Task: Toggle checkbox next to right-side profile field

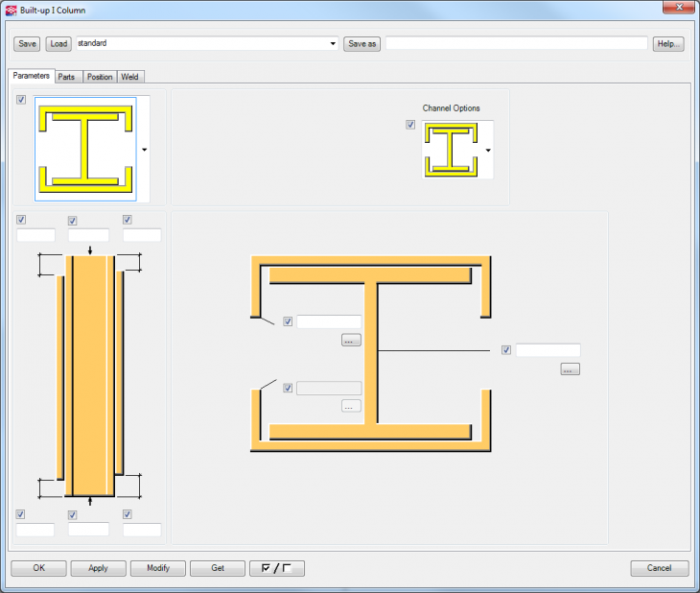Action: 505,350
